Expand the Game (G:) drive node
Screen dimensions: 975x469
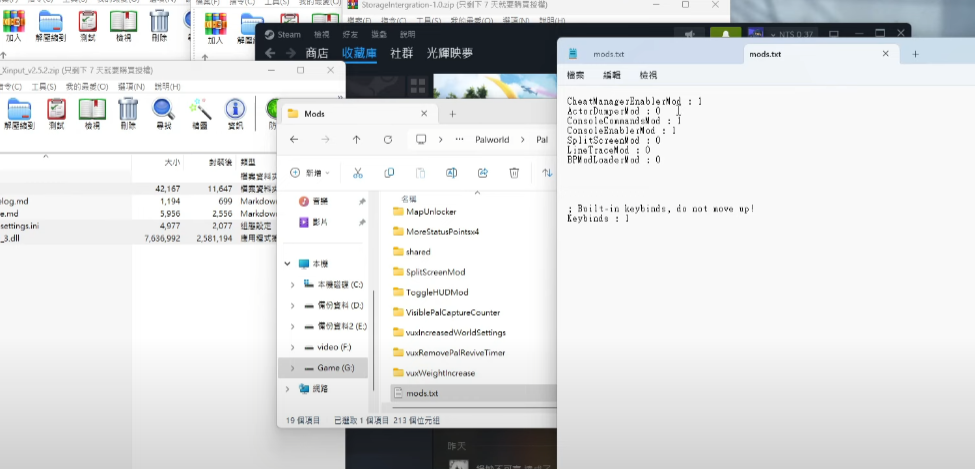point(293,368)
